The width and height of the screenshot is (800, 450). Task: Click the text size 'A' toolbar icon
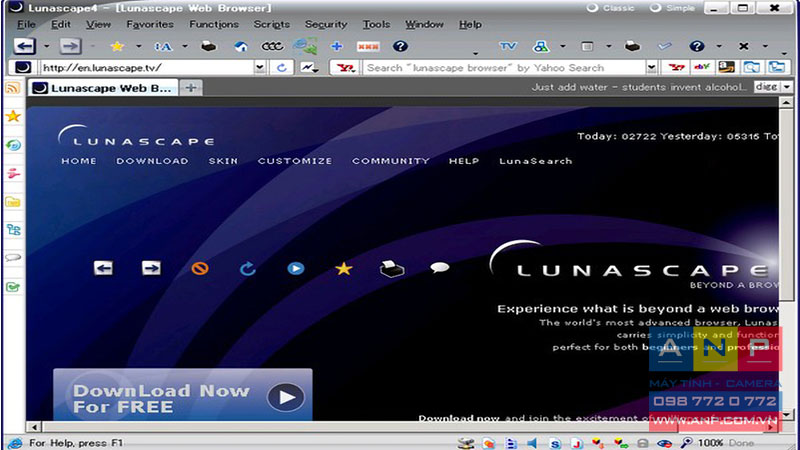pos(163,46)
